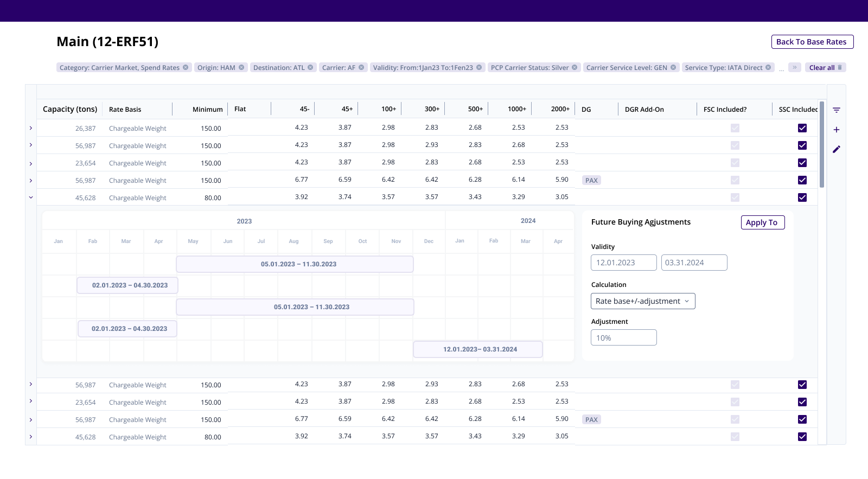Image resolution: width=868 pixels, height=479 pixels.
Task: Toggle SSC Included for upper PAX row
Action: point(802,180)
